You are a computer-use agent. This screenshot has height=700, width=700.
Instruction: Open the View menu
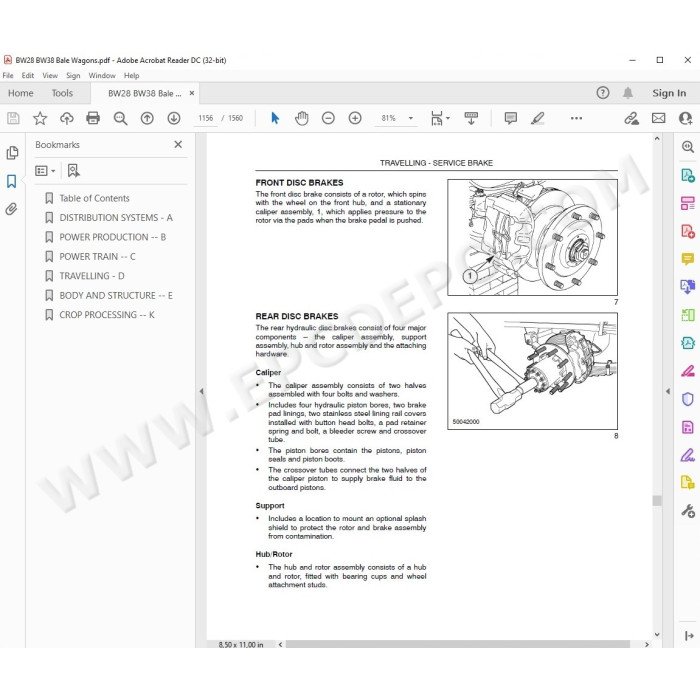(x=50, y=75)
